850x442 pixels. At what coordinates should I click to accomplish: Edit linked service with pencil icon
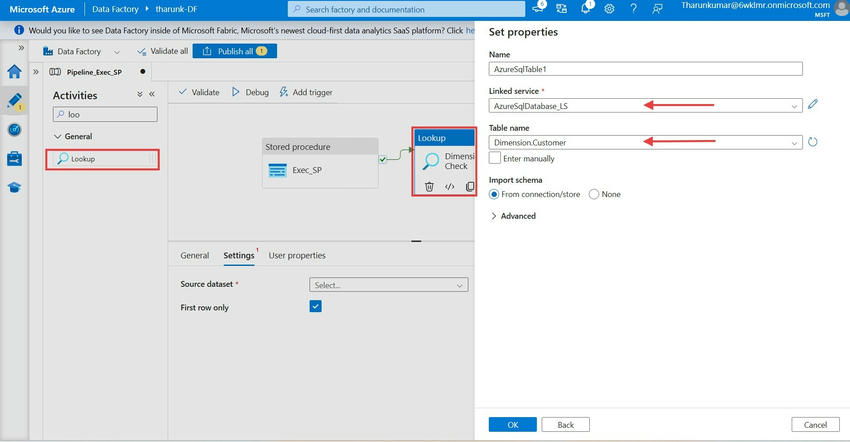pos(812,104)
